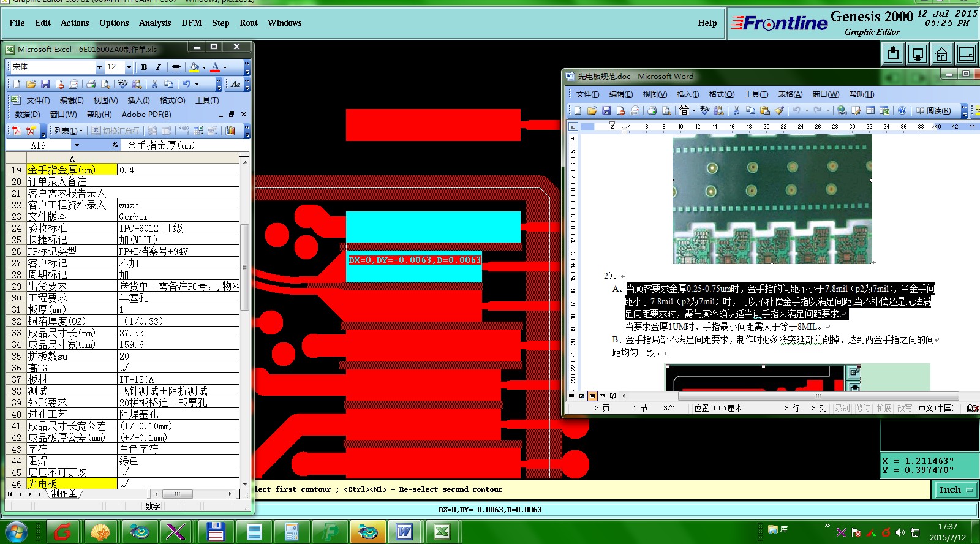Image resolution: width=980 pixels, height=544 pixels.
Task: Toggle 改写 overtype mode in Word status bar
Action: tap(905, 408)
